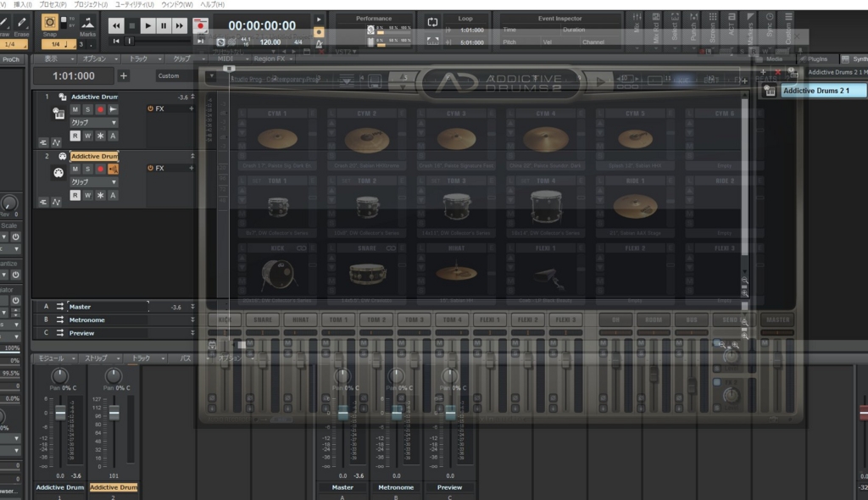The width and height of the screenshot is (868, 500).
Task: Select the Erase tool
Action: tap(21, 23)
